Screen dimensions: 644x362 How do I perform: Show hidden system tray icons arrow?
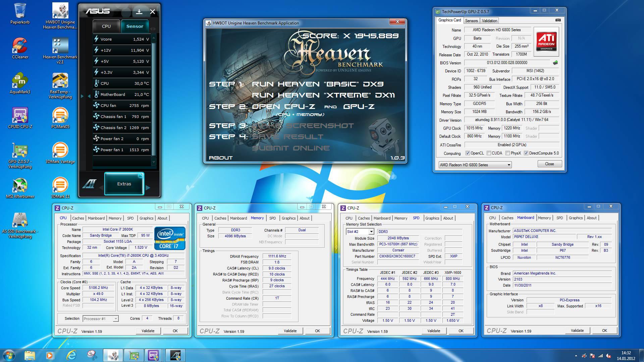tap(576, 356)
